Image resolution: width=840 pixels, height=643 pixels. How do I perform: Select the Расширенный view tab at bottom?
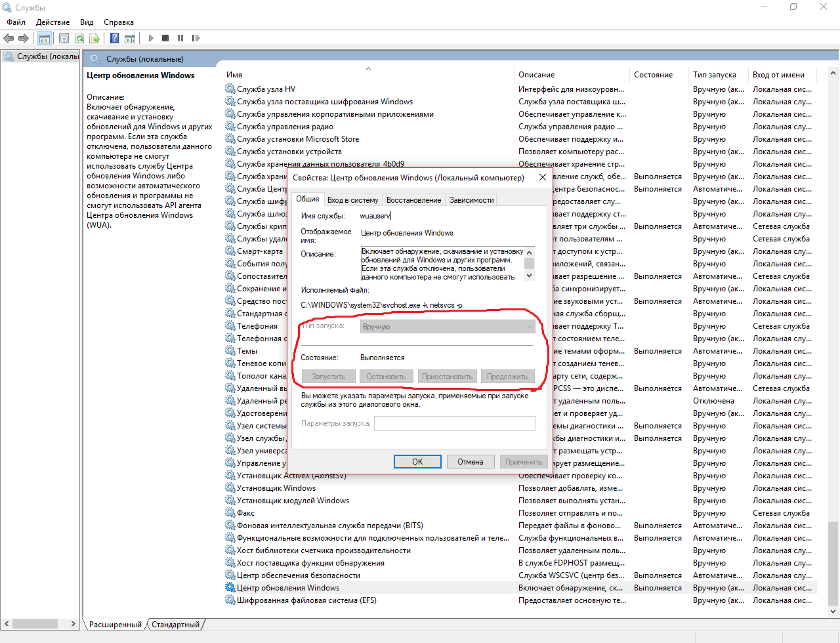115,625
